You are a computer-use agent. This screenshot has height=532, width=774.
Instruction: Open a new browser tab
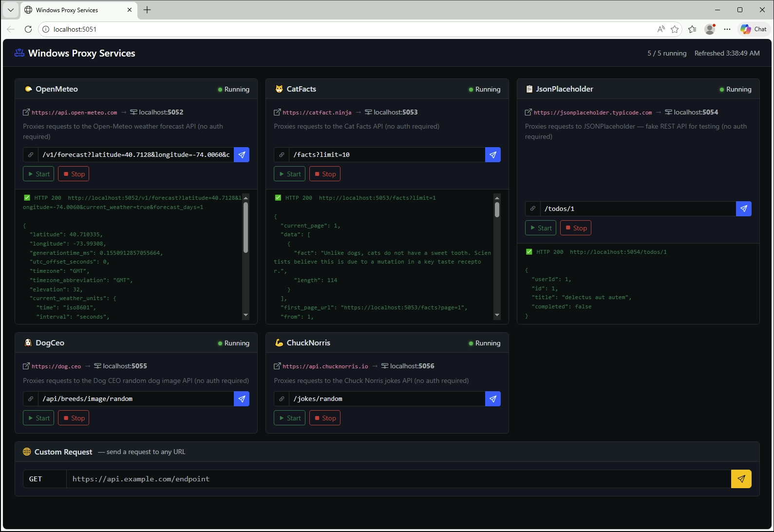point(147,10)
